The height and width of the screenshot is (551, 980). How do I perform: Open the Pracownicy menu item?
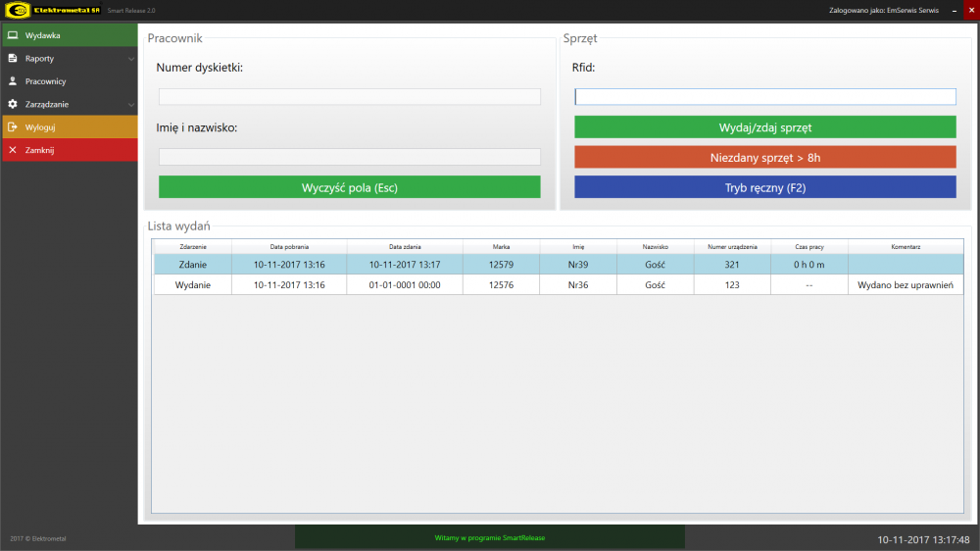pos(46,81)
